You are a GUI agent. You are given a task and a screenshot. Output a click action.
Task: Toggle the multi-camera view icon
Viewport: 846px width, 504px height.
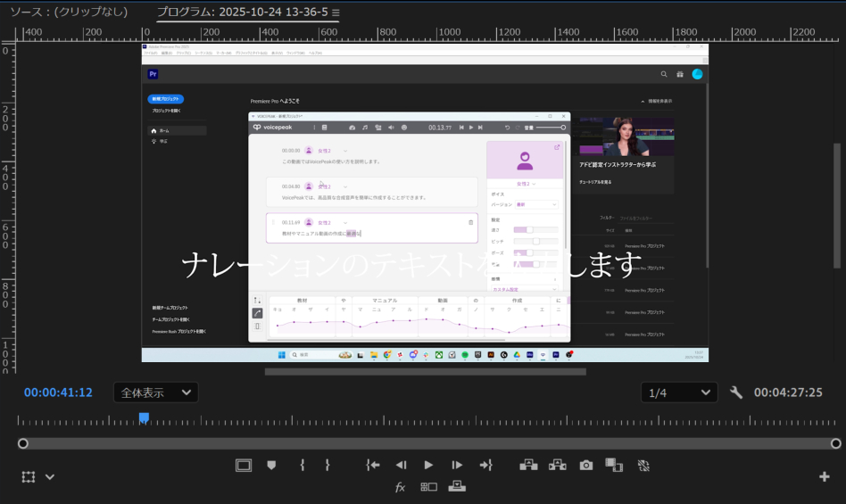click(429, 487)
